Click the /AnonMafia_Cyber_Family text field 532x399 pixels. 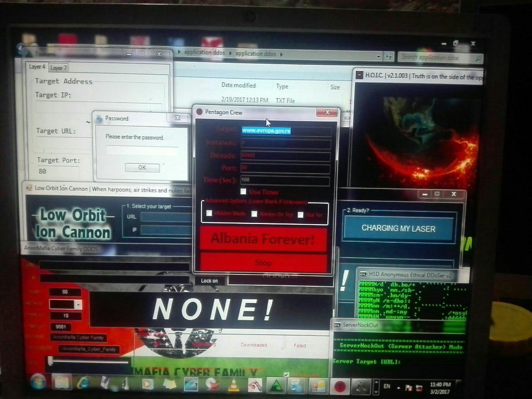(x=89, y=350)
